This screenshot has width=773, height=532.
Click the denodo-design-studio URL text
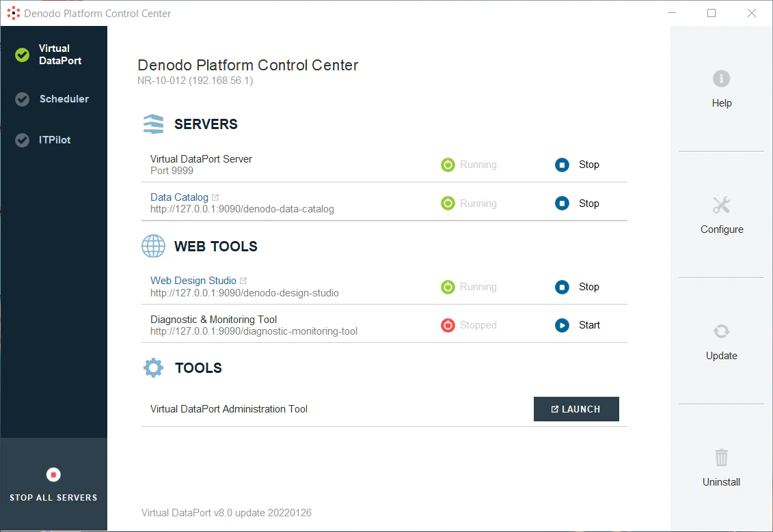[x=245, y=293]
